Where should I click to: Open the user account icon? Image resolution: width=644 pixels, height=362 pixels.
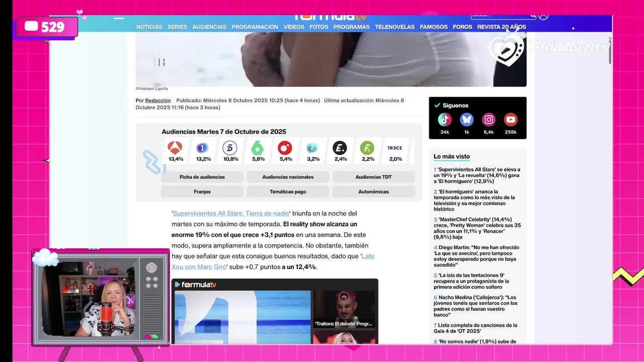(543, 17)
